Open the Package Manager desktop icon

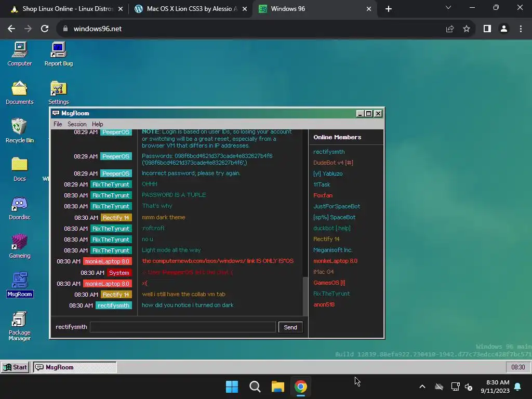(19, 326)
